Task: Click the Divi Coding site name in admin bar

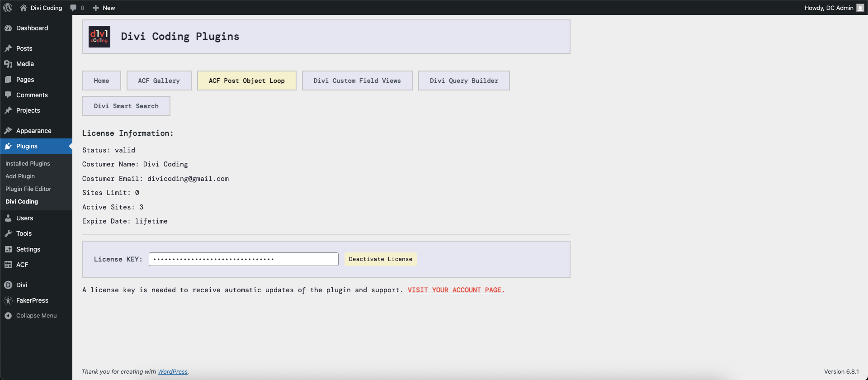Action: tap(46, 8)
